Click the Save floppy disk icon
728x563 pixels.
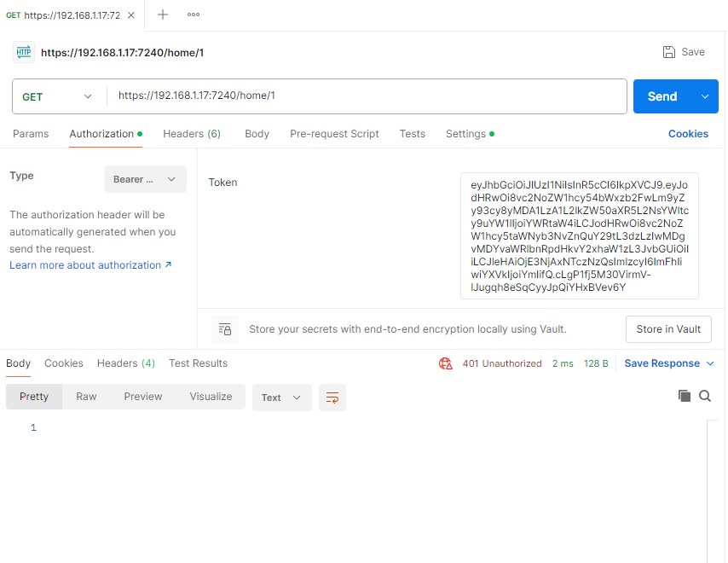[x=668, y=52]
